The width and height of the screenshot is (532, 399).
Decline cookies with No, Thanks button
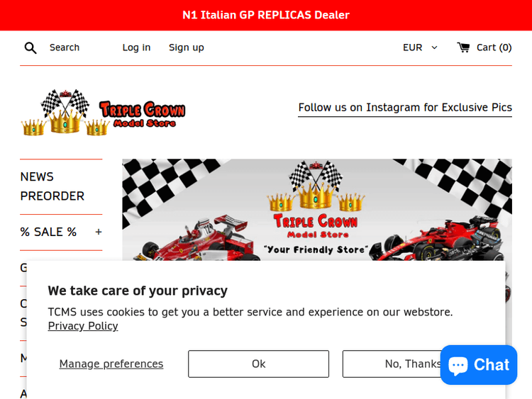pos(392,364)
